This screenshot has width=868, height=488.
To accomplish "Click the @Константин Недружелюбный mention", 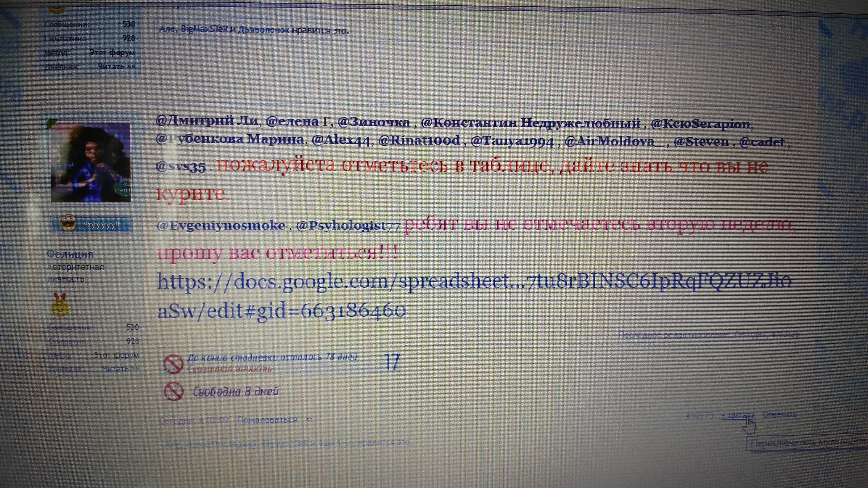I will coord(530,123).
